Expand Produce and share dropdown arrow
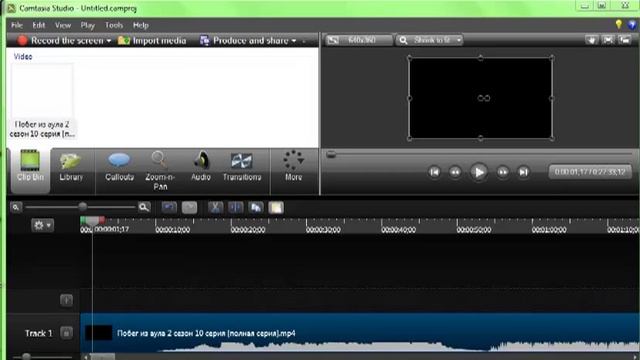640x360 pixels. [294, 41]
